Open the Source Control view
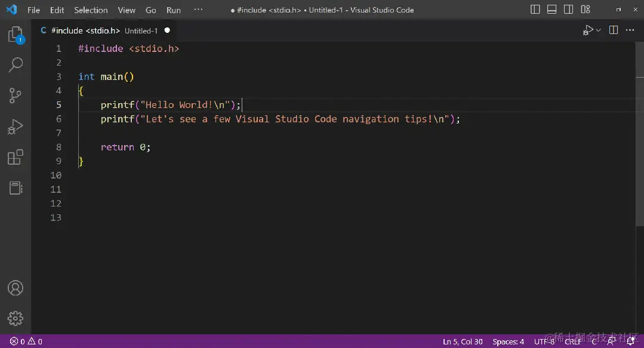 pos(15,96)
